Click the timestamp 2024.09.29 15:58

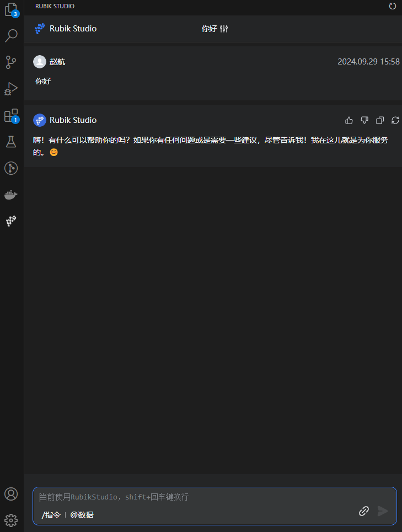pos(368,62)
